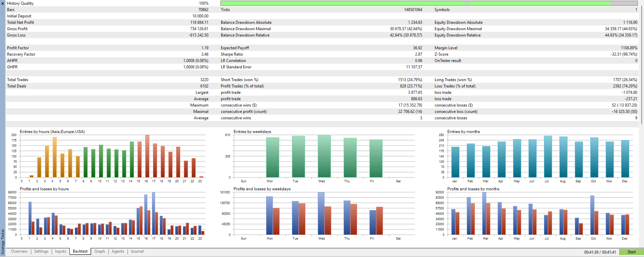Select the Profit Factor row
This screenshot has width=644, height=257.
coord(108,48)
